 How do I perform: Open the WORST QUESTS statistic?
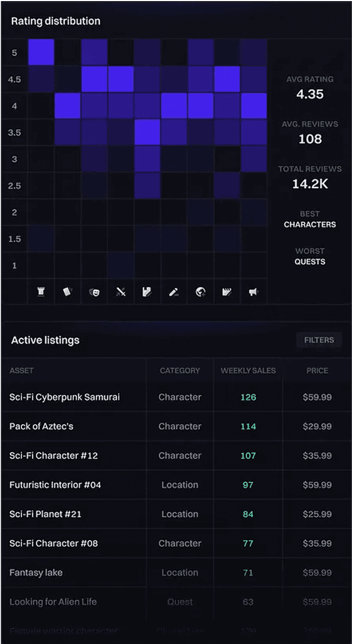[310, 256]
